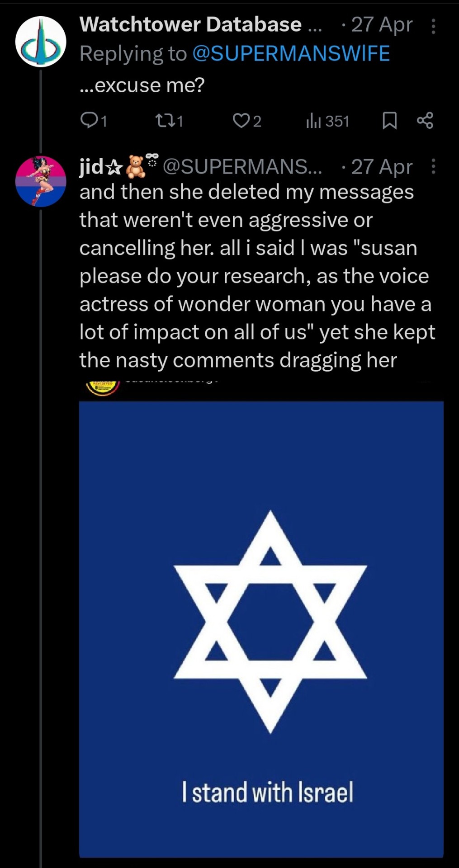Open the @SUPERMANS... handle on jid's tweet

242,167
